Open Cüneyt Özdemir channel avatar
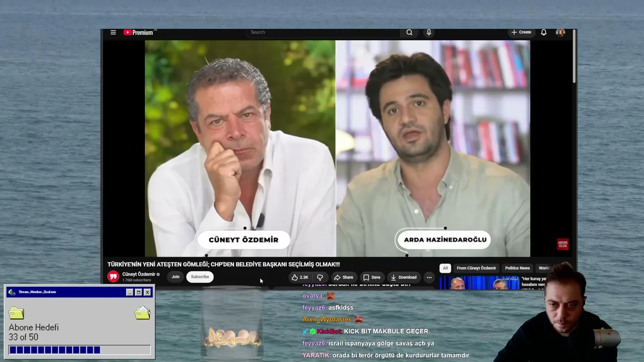Image resolution: width=644 pixels, height=362 pixels. click(114, 277)
